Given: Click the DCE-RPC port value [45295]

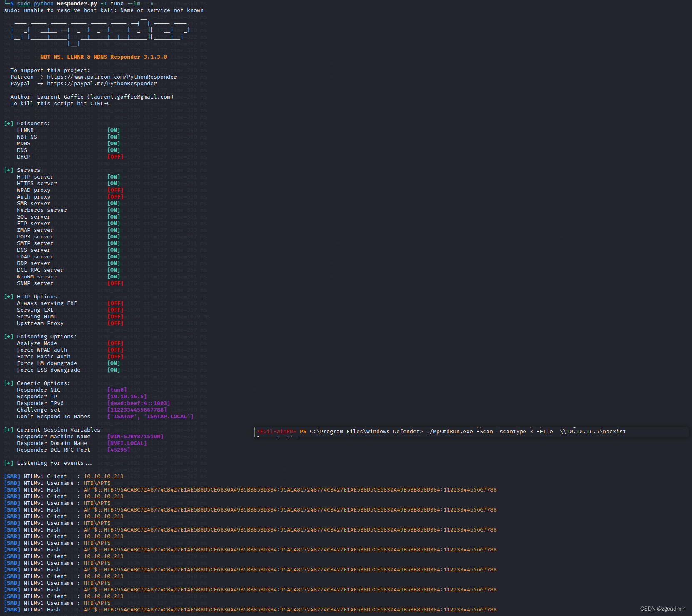Looking at the screenshot, I should [x=119, y=450].
